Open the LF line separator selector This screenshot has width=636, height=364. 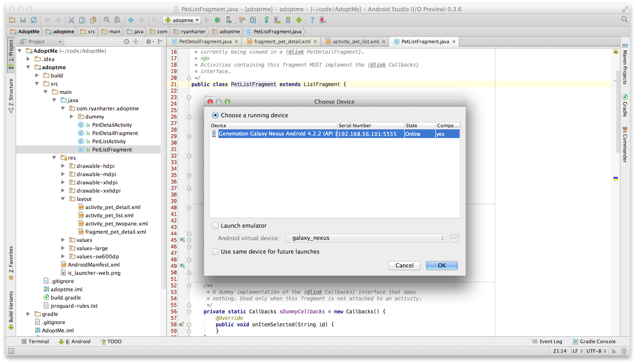[578, 351]
